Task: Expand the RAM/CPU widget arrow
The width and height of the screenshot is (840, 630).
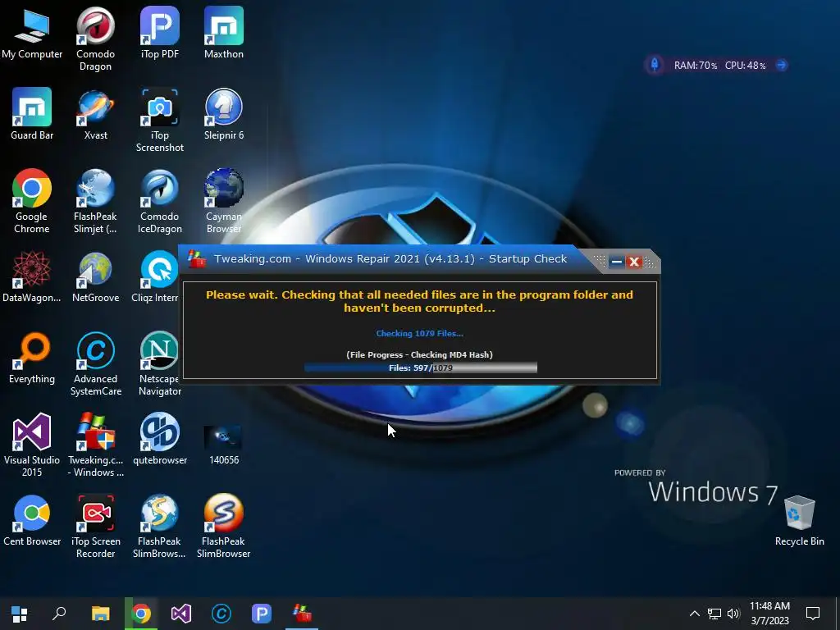Action: click(782, 65)
